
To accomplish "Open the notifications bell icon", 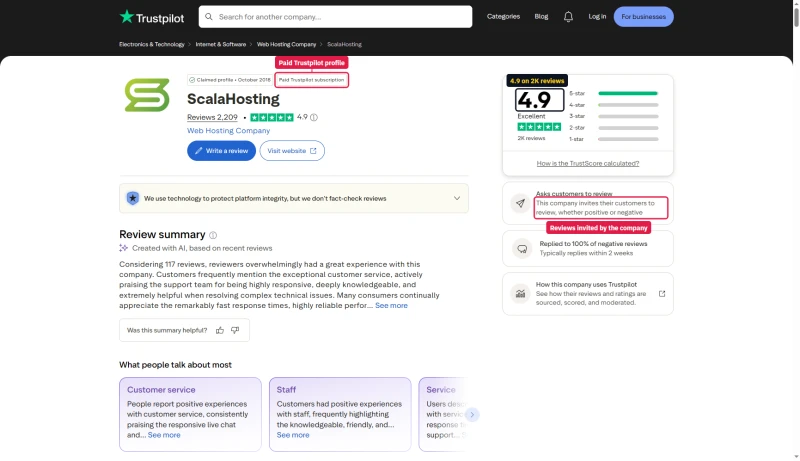I will [568, 17].
